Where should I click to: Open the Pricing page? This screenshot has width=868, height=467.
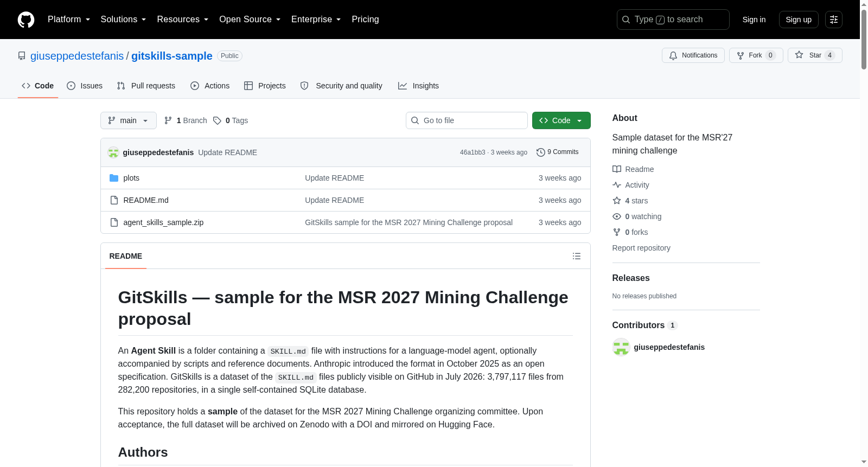tap(365, 20)
